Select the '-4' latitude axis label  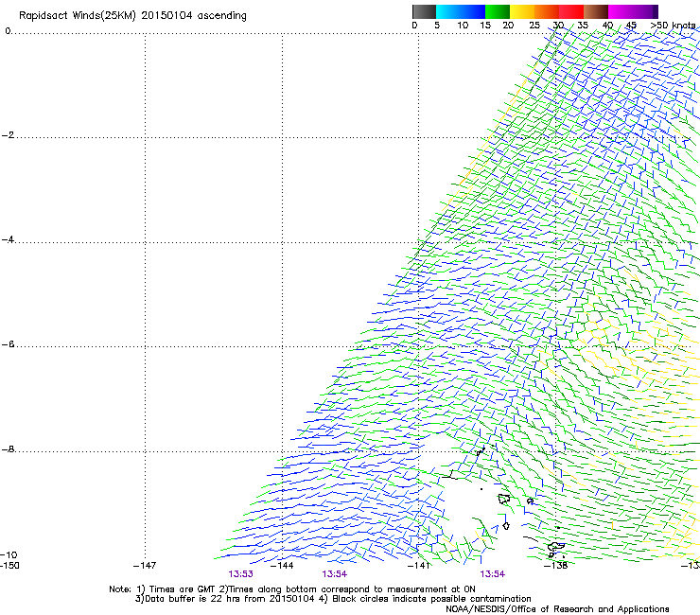point(8,239)
